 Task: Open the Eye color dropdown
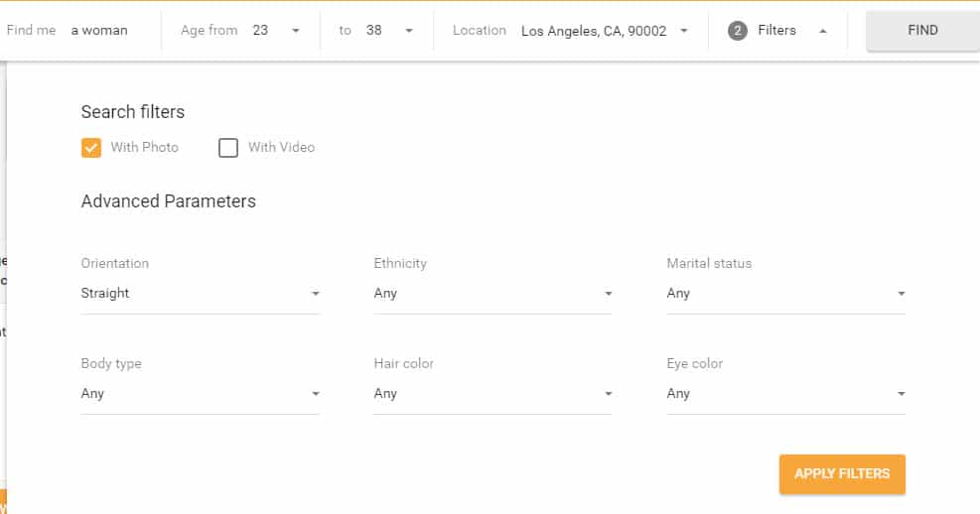click(785, 394)
